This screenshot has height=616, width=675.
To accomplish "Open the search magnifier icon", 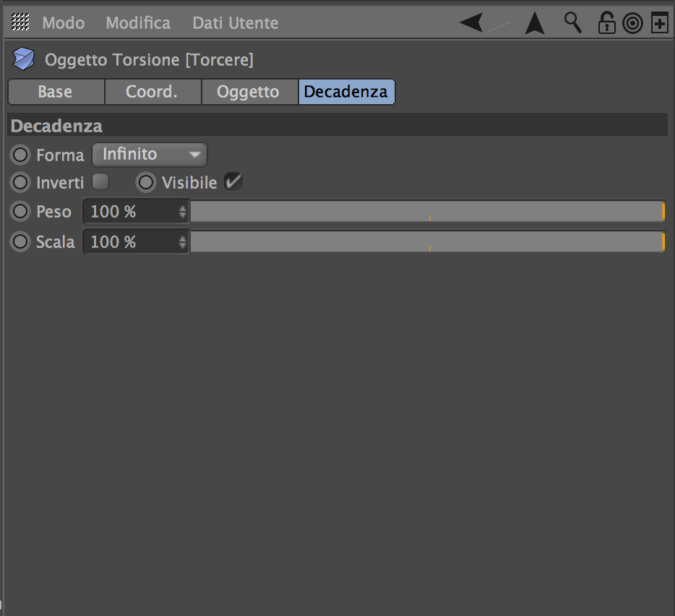I will 572,23.
